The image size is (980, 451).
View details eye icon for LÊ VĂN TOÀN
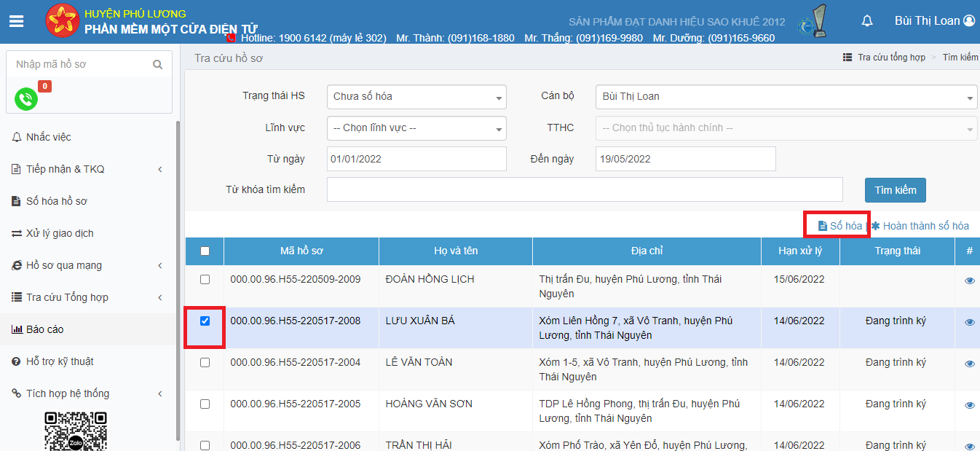pyautogui.click(x=969, y=364)
